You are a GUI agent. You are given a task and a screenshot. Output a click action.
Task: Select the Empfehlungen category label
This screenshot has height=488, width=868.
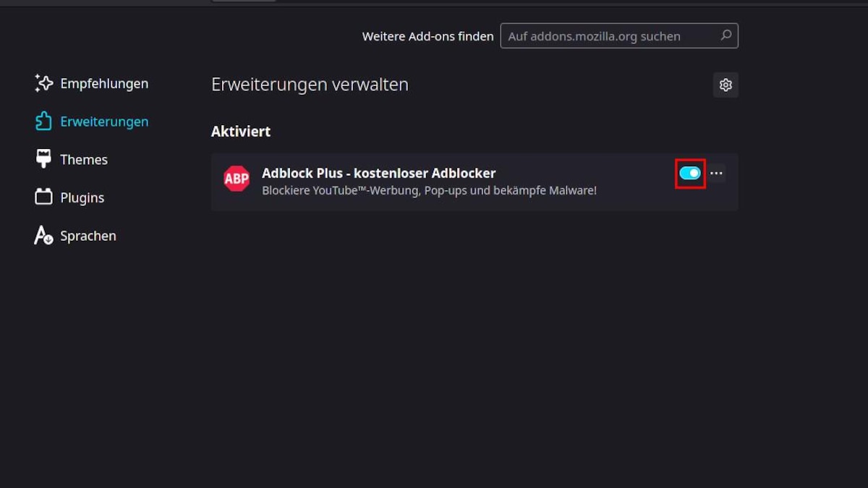104,84
